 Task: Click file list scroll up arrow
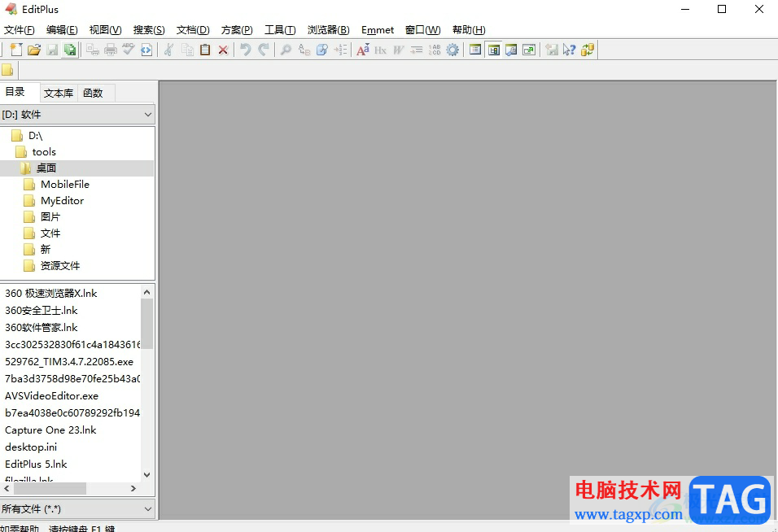pos(146,292)
